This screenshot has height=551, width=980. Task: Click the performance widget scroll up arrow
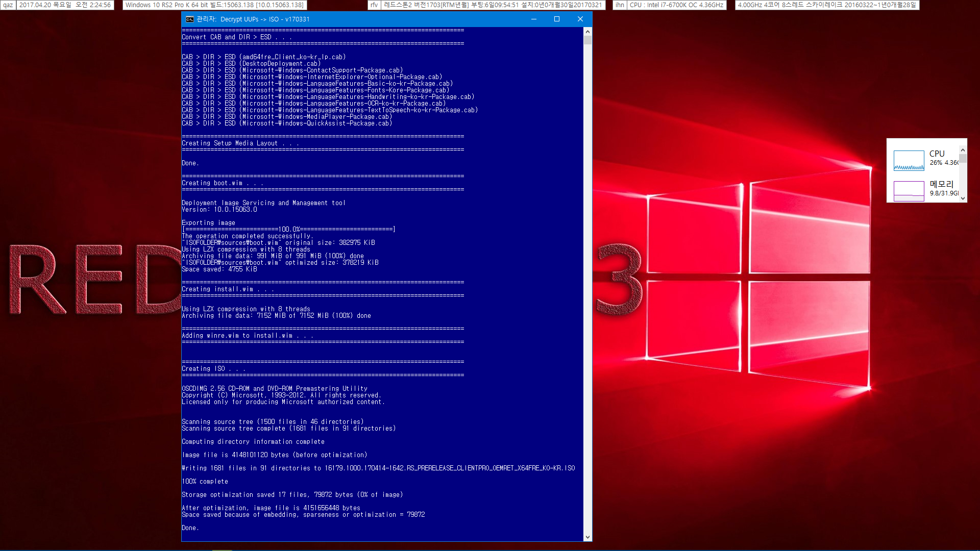(963, 151)
